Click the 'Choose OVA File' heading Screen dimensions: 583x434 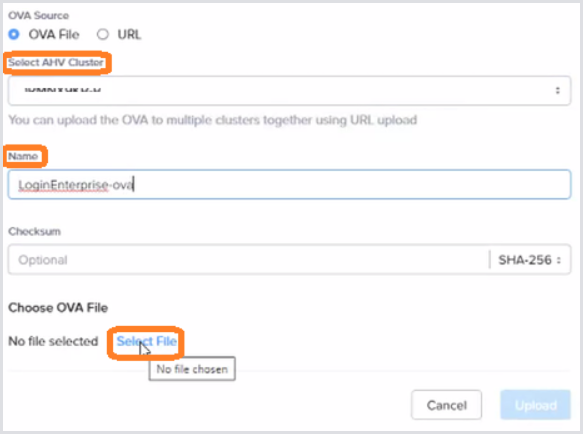tap(58, 308)
